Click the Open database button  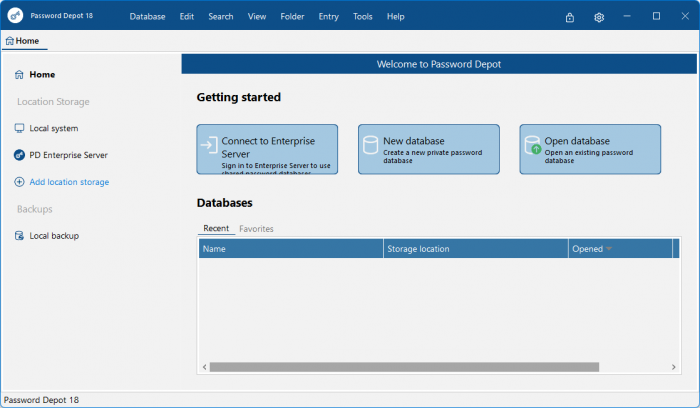[590, 149]
